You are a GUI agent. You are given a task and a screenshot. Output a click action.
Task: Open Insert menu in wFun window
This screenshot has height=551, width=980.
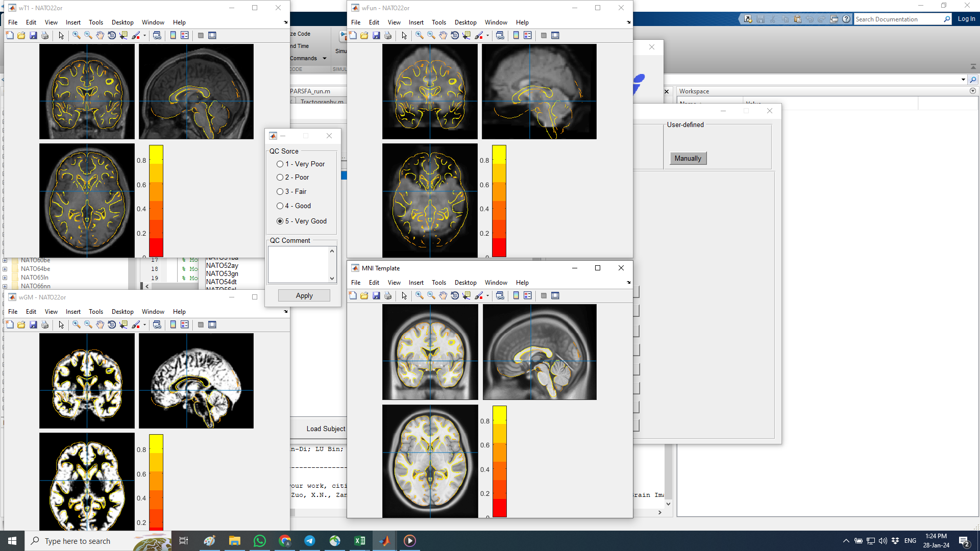(416, 22)
